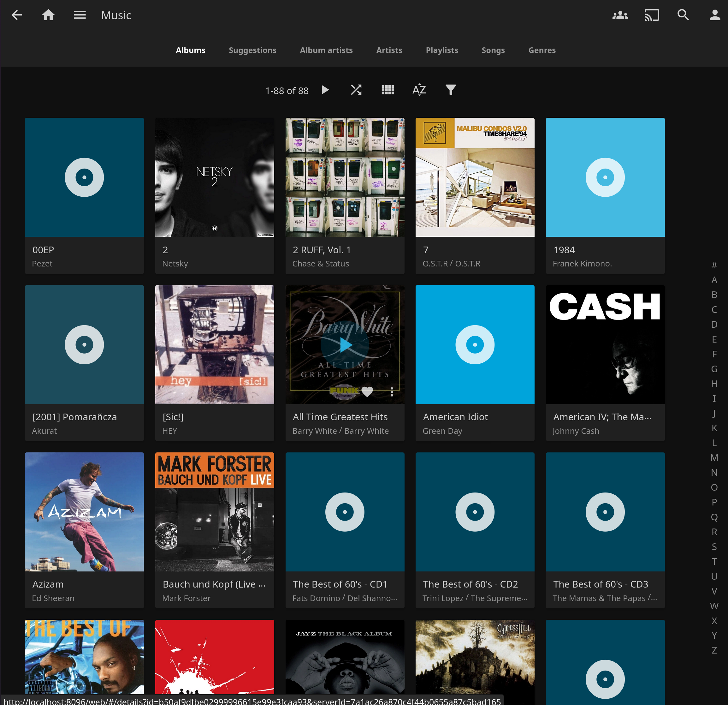Open SyncPlay group icon
The height and width of the screenshot is (705, 728).
620,15
